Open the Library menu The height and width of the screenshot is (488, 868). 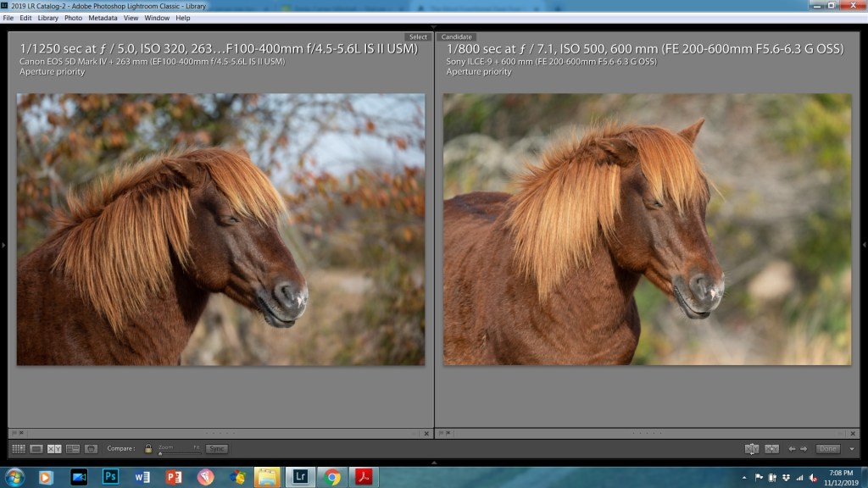click(x=48, y=18)
